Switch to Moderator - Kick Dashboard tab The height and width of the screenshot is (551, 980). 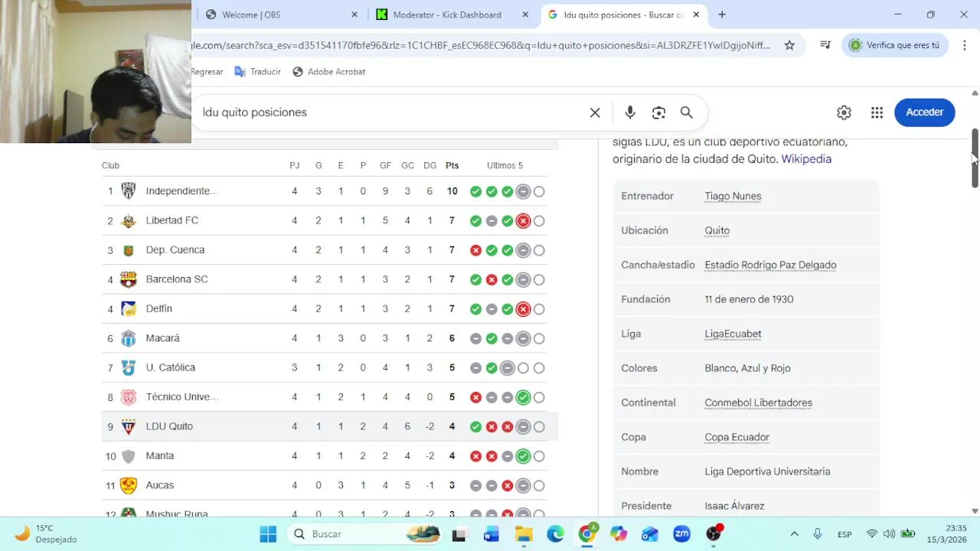click(452, 15)
